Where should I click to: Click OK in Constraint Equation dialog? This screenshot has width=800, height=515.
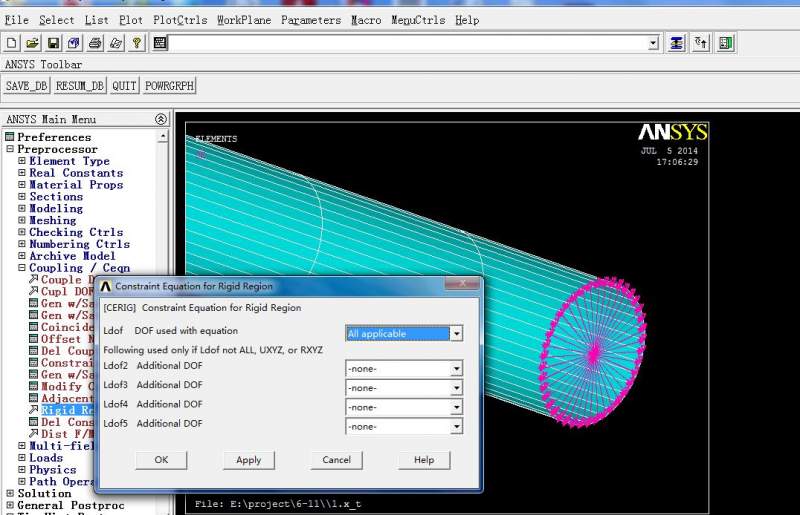coord(161,460)
